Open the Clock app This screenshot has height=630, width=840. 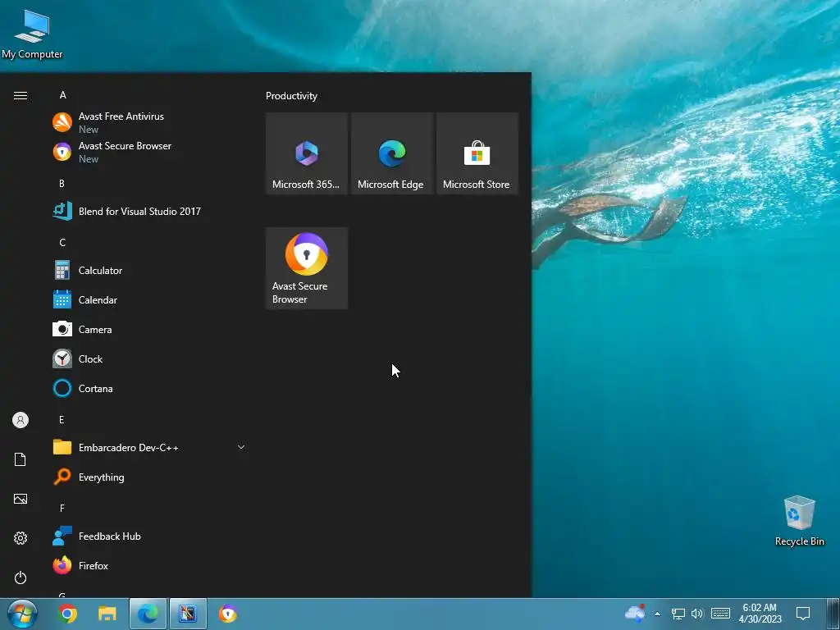[148, 358]
